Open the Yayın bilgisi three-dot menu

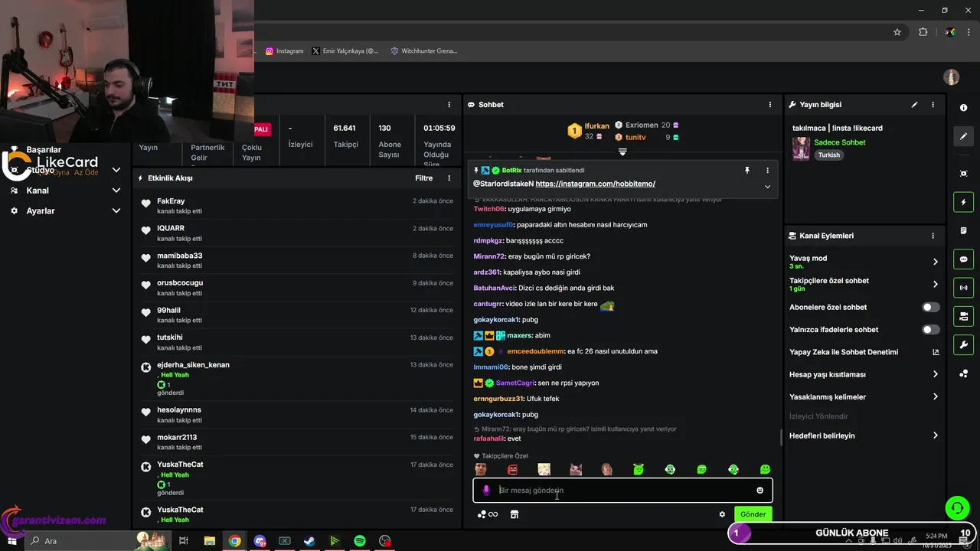tap(933, 105)
